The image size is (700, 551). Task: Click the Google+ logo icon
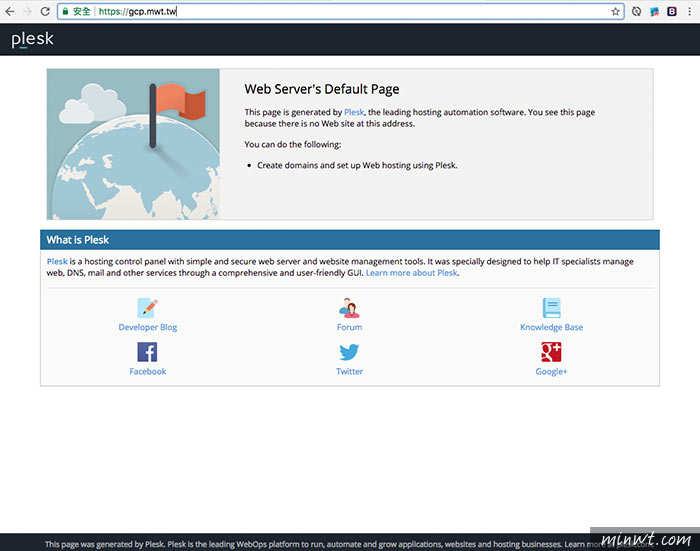tap(551, 352)
